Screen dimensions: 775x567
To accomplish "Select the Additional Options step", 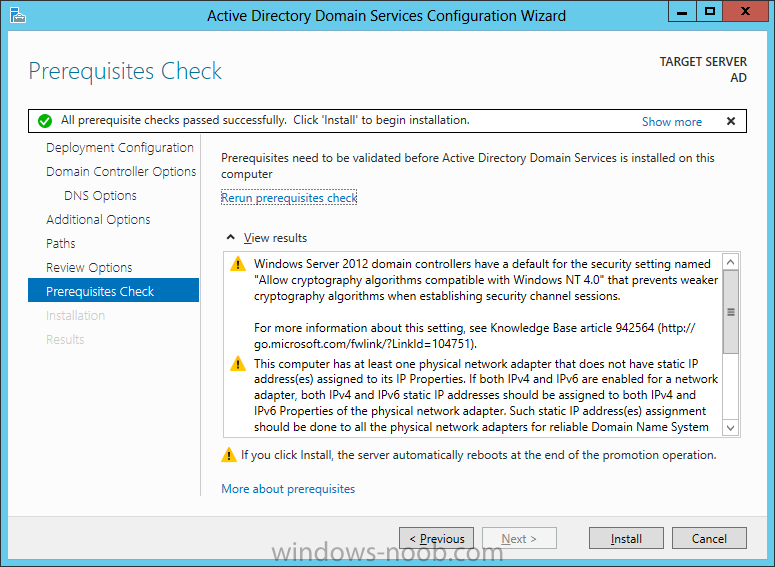I will click(x=98, y=219).
